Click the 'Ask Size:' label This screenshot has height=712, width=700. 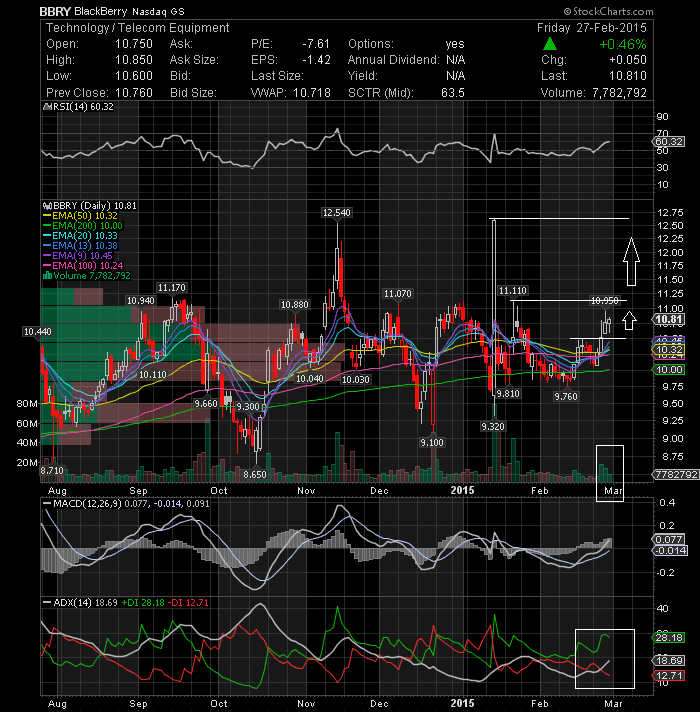pyautogui.click(x=194, y=60)
